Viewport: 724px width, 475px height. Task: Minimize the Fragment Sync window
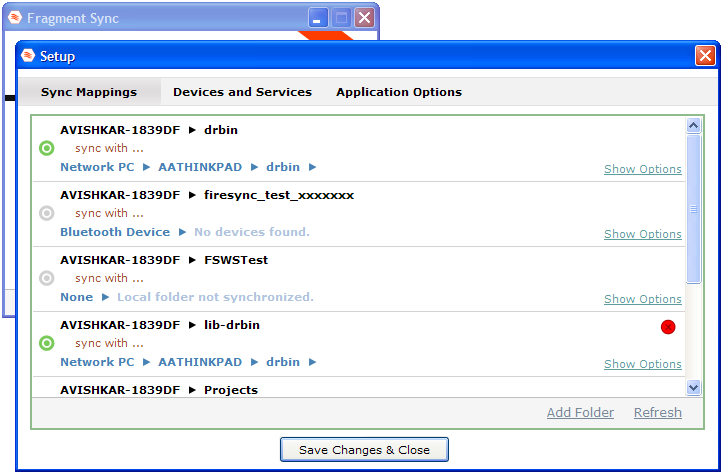click(x=318, y=18)
